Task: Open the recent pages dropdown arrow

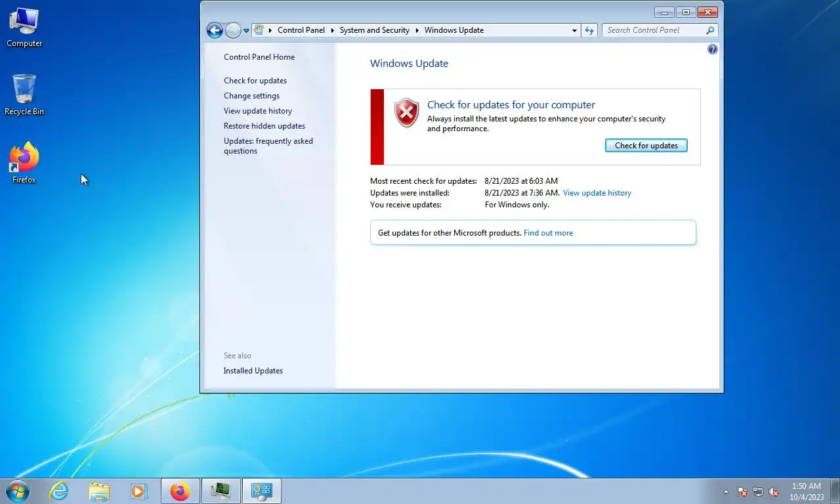Action: point(246,30)
